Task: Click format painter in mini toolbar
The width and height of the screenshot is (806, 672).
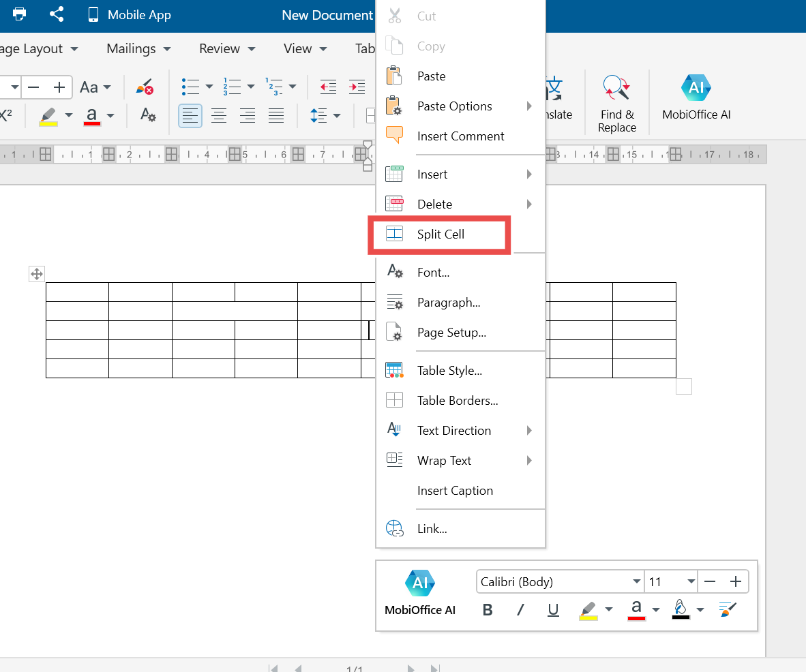Action: click(x=728, y=610)
